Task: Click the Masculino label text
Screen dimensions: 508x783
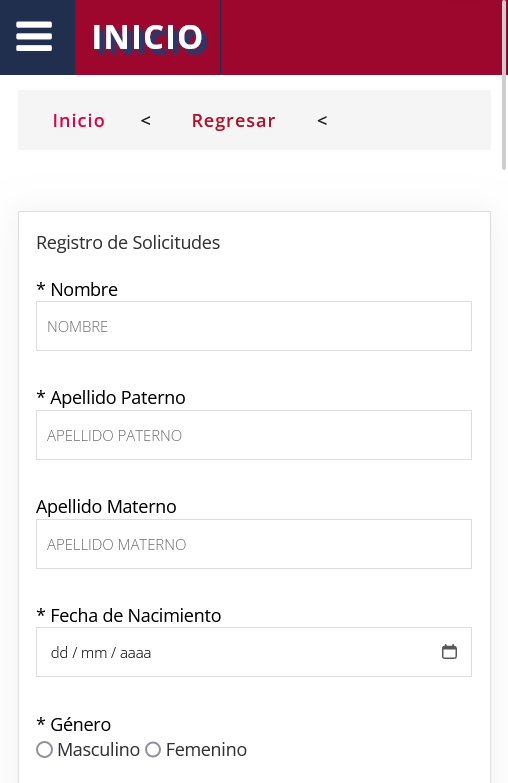Action: point(98,750)
